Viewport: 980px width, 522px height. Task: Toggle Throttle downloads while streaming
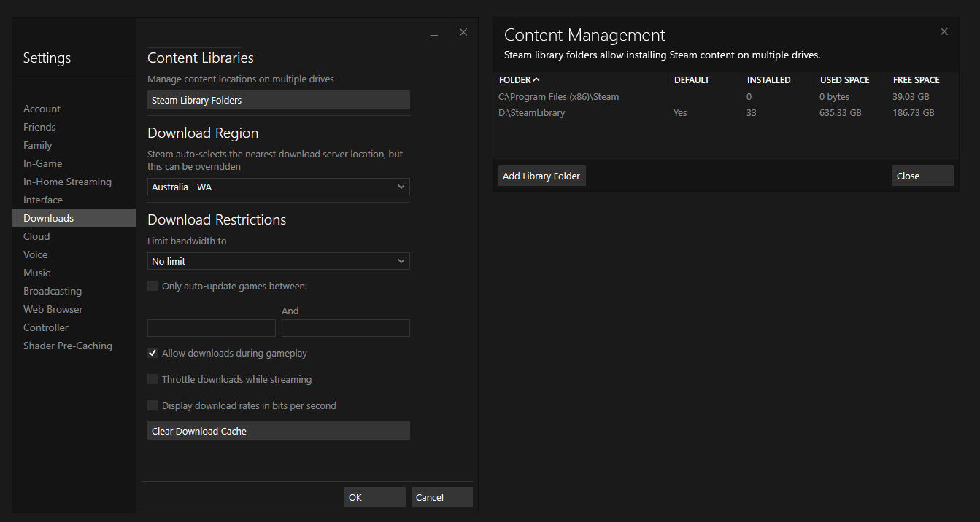153,379
